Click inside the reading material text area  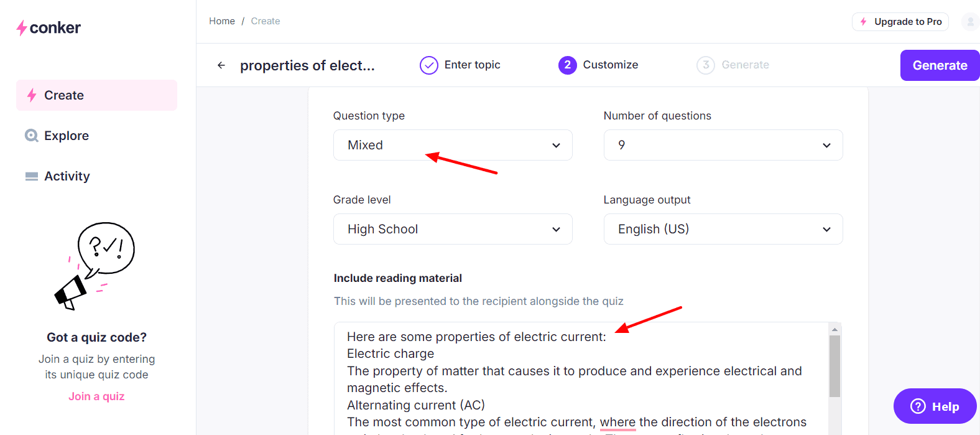(x=578, y=380)
